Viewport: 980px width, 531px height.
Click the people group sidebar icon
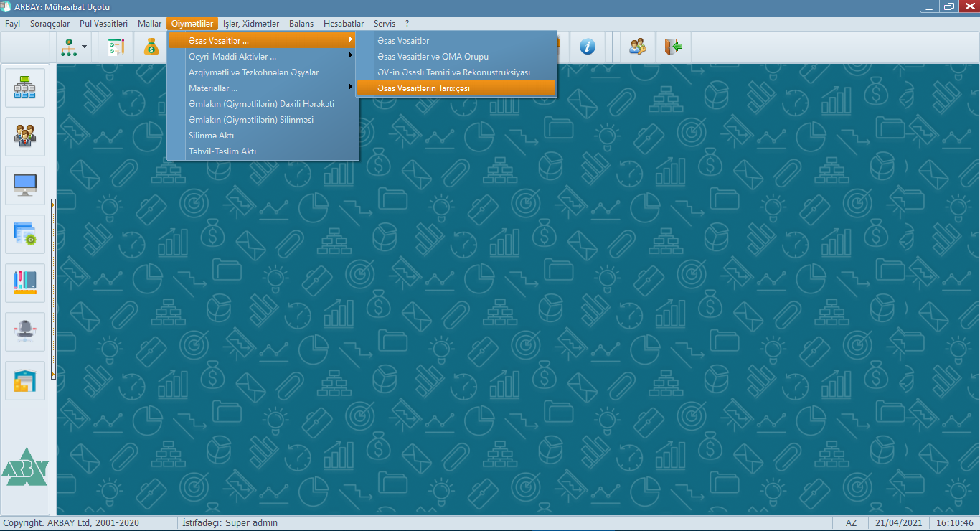(x=25, y=136)
